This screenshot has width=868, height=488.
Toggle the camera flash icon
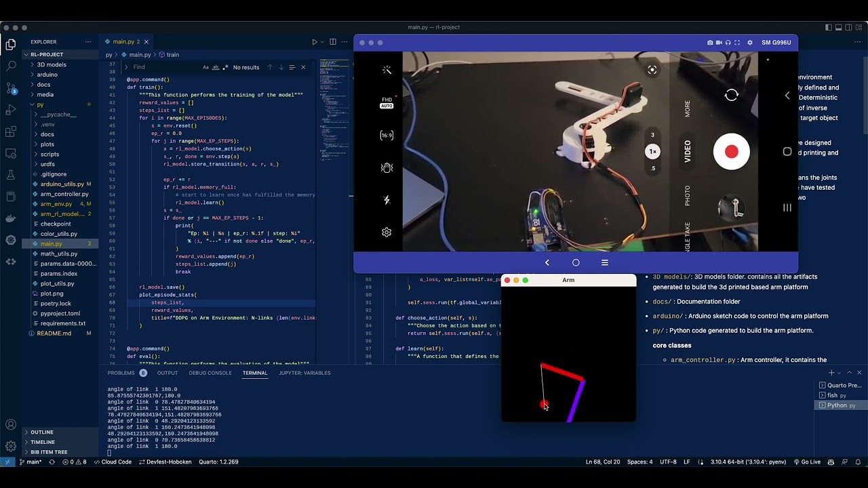click(x=387, y=200)
